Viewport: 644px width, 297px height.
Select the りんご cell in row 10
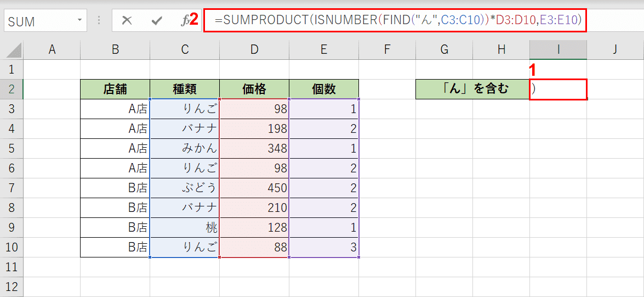pos(185,247)
